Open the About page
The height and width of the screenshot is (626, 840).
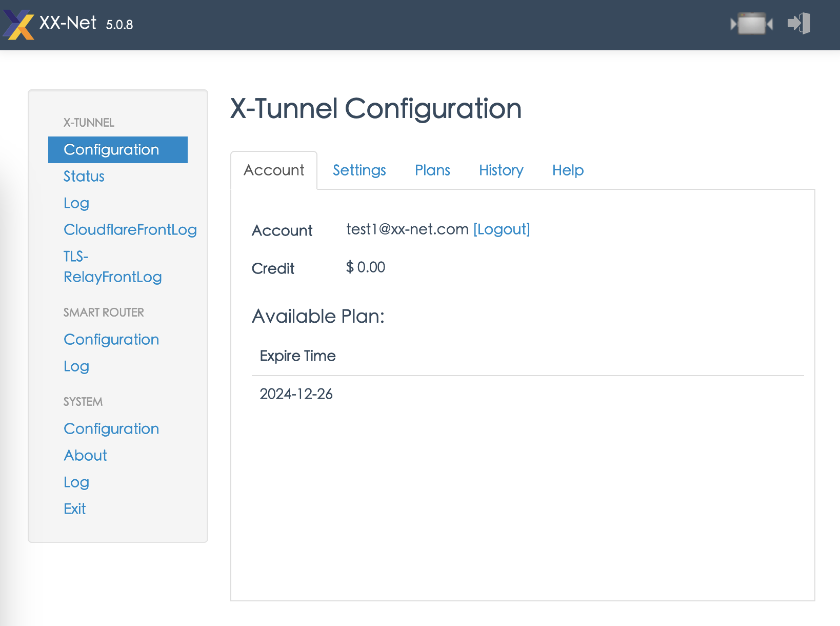coord(85,456)
